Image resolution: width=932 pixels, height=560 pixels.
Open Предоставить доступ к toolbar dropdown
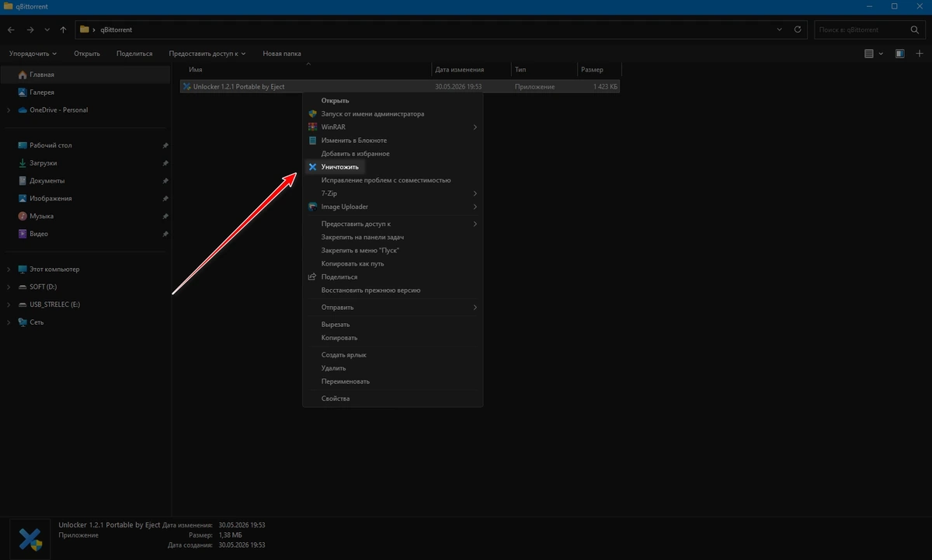207,54
